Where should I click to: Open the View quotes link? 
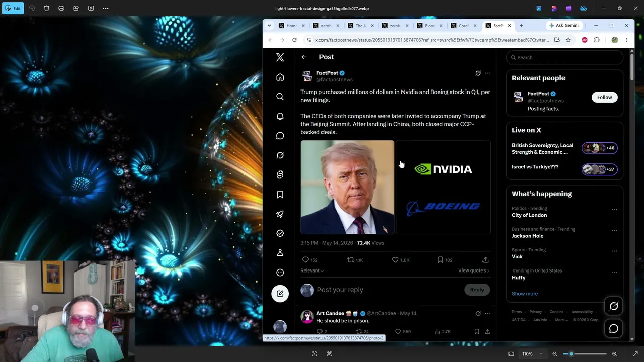coord(474,270)
